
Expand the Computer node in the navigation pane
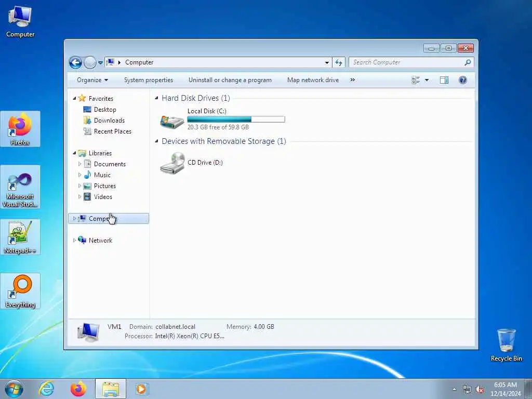click(x=74, y=219)
